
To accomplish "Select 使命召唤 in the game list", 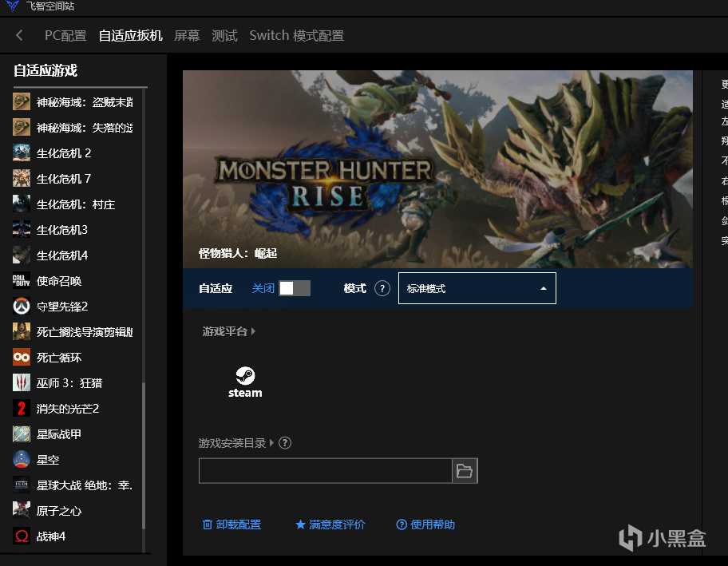I will (59, 280).
